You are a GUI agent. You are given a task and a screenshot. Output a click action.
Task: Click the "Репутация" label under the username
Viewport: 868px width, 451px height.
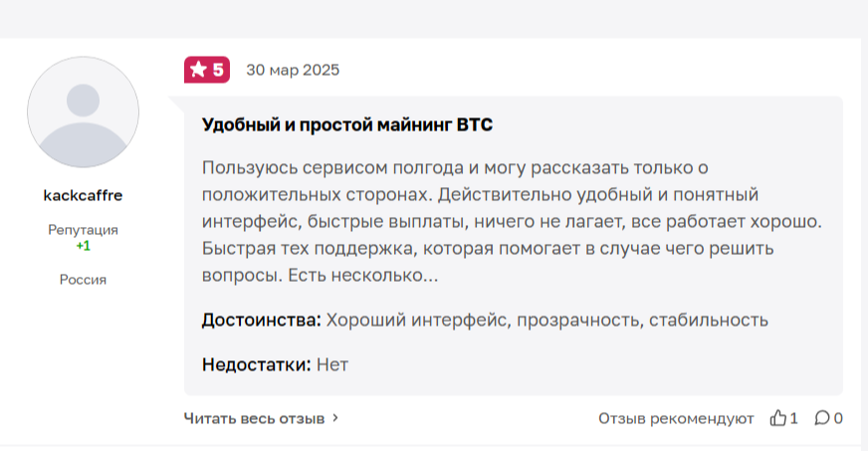click(84, 230)
